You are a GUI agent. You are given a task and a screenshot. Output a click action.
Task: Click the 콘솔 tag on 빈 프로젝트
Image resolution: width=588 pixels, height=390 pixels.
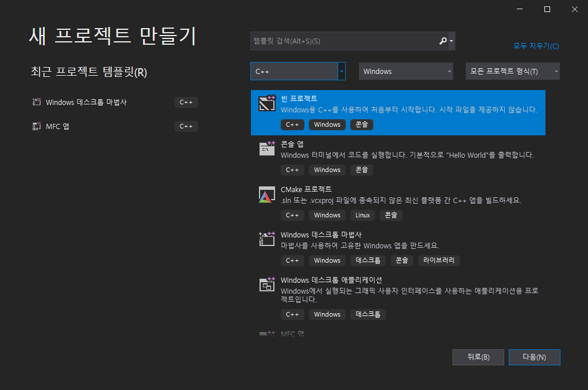tap(362, 124)
